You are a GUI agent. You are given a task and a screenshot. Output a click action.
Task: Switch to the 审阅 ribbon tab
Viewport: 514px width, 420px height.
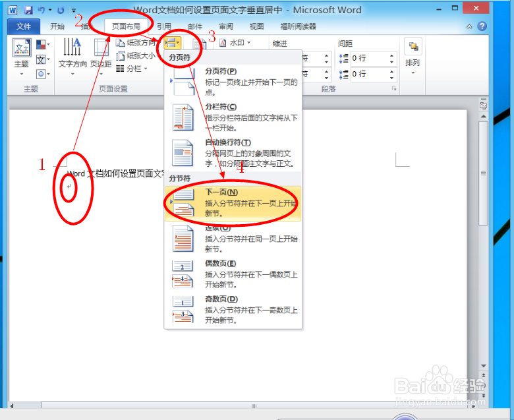[226, 26]
